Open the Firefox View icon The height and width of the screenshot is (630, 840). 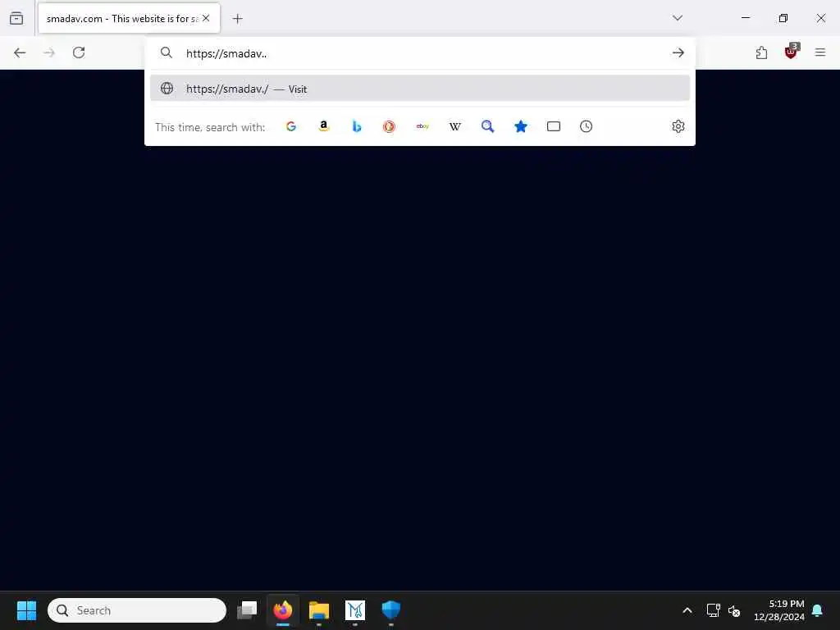coord(16,18)
